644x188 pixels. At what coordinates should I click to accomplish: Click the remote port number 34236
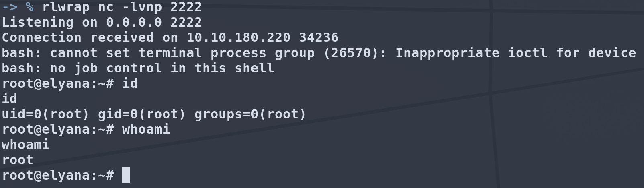[319, 37]
